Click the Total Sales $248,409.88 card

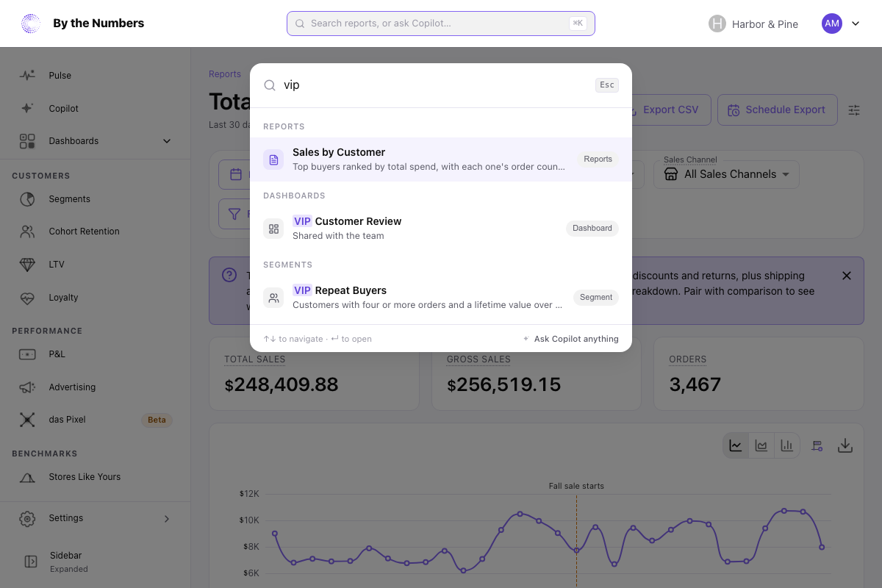click(x=314, y=374)
